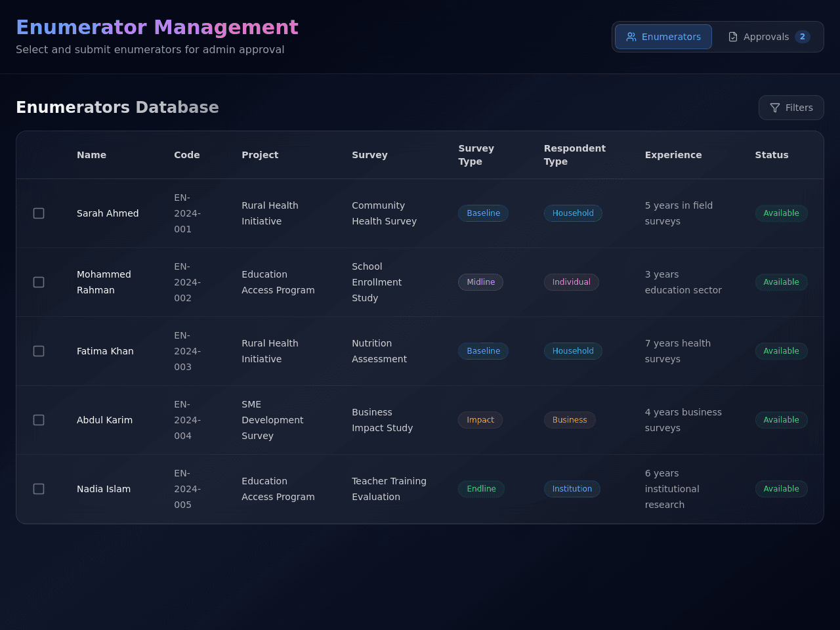Click the name Mohammed Rahman
Screen dimensions: 840x630
point(104,282)
